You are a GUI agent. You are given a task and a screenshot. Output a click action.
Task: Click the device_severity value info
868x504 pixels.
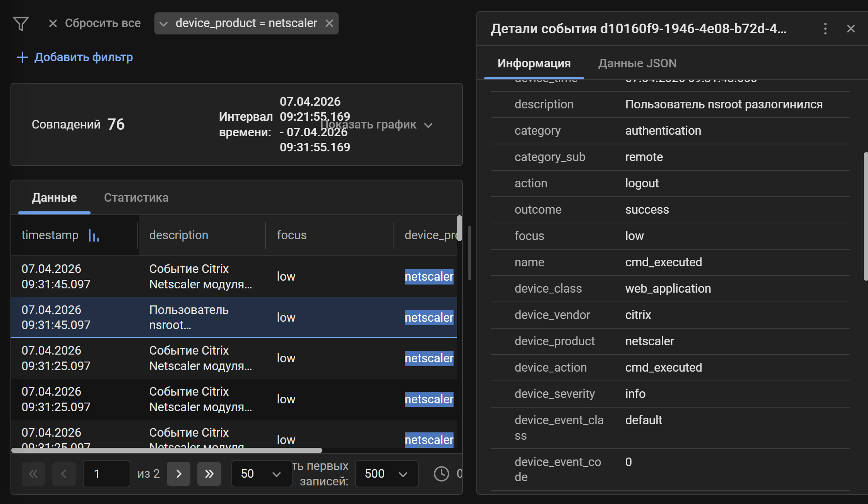[x=635, y=394]
